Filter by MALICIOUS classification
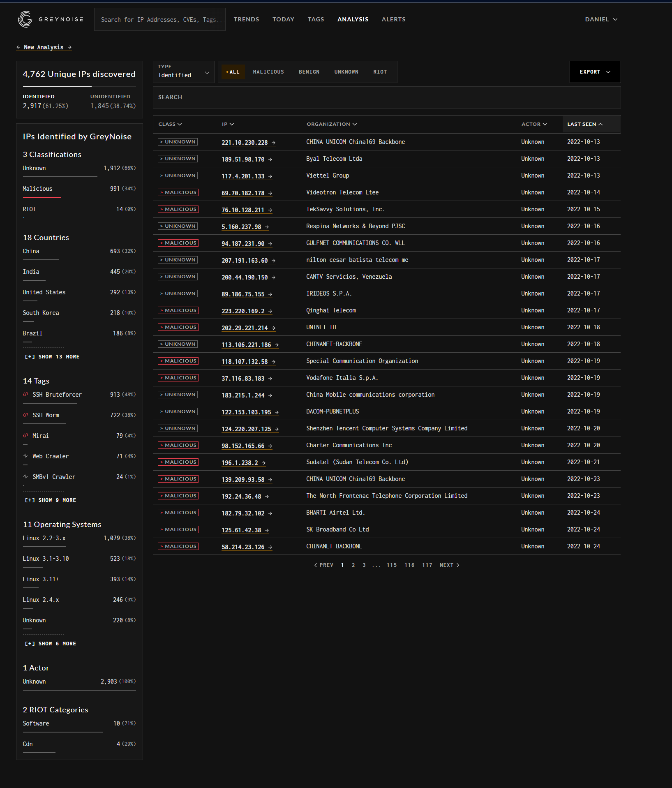The height and width of the screenshot is (788, 672). (x=268, y=72)
